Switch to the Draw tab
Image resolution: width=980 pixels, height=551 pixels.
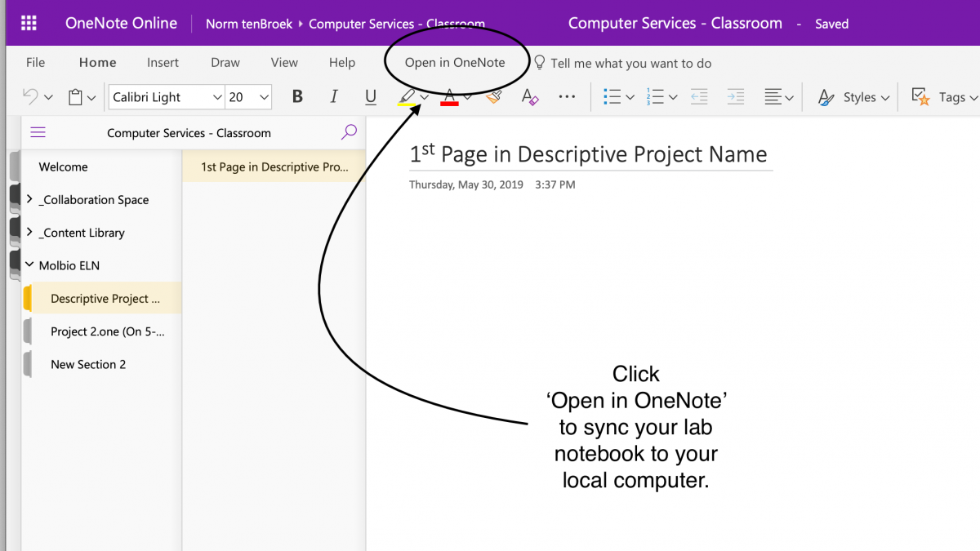click(x=225, y=62)
